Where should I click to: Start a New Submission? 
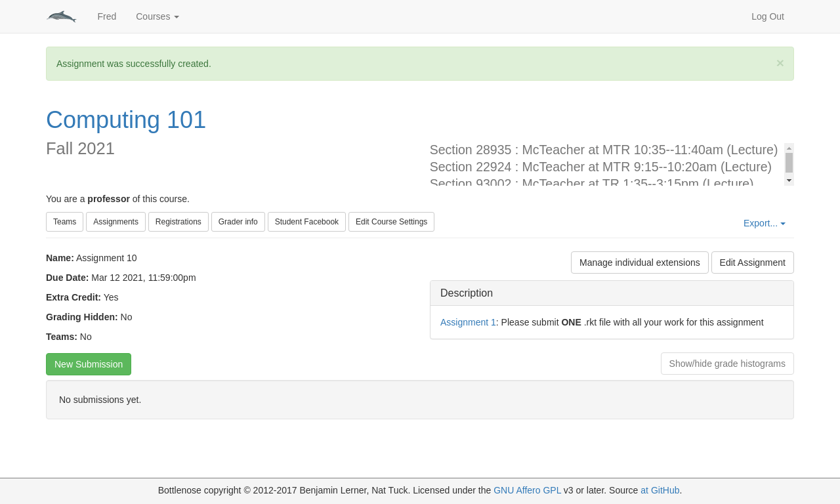[89, 364]
